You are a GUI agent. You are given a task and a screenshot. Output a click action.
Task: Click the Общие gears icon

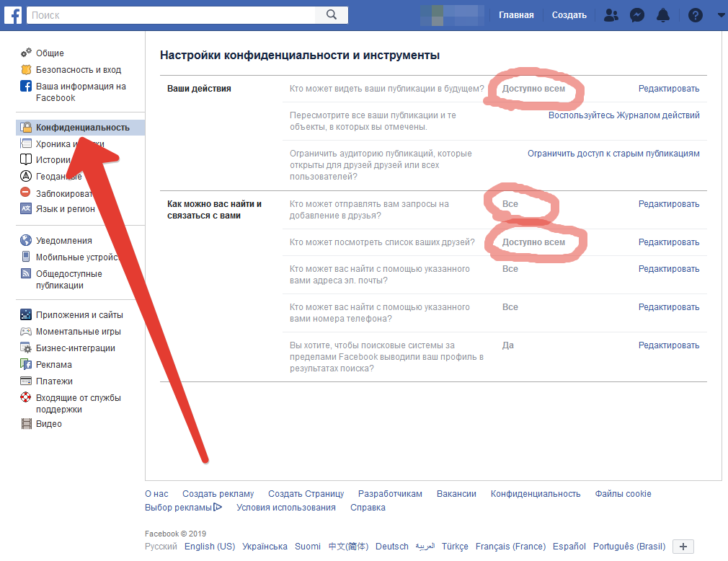[x=26, y=53]
